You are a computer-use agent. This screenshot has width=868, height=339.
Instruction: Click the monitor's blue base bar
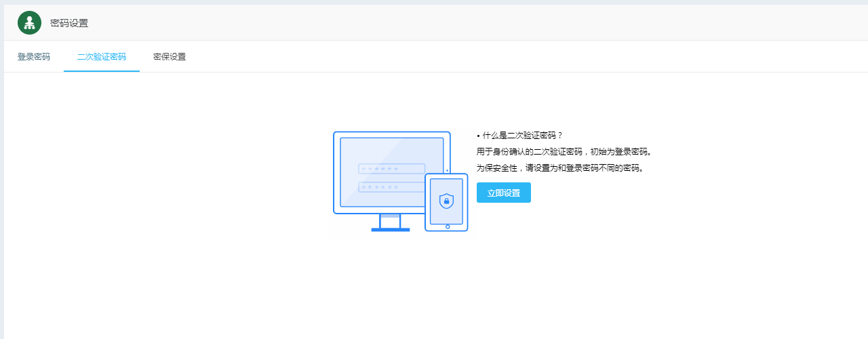[x=391, y=230]
